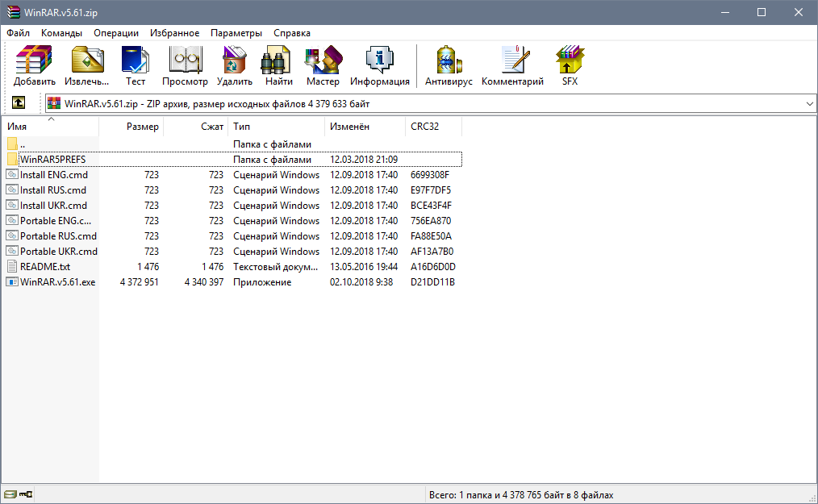Viewport: 818px width, 504px height.
Task: Click the Извлечь (Extract) toolbar icon
Action: [x=86, y=66]
